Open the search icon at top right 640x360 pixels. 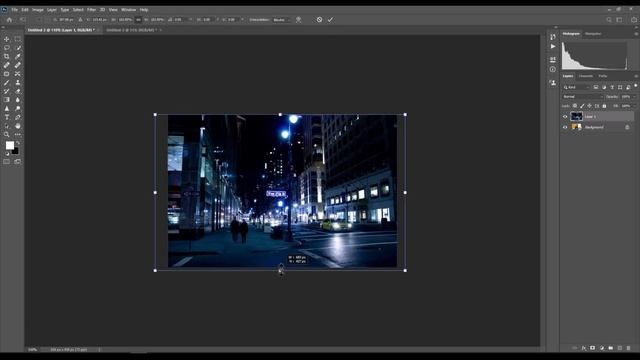[609, 20]
